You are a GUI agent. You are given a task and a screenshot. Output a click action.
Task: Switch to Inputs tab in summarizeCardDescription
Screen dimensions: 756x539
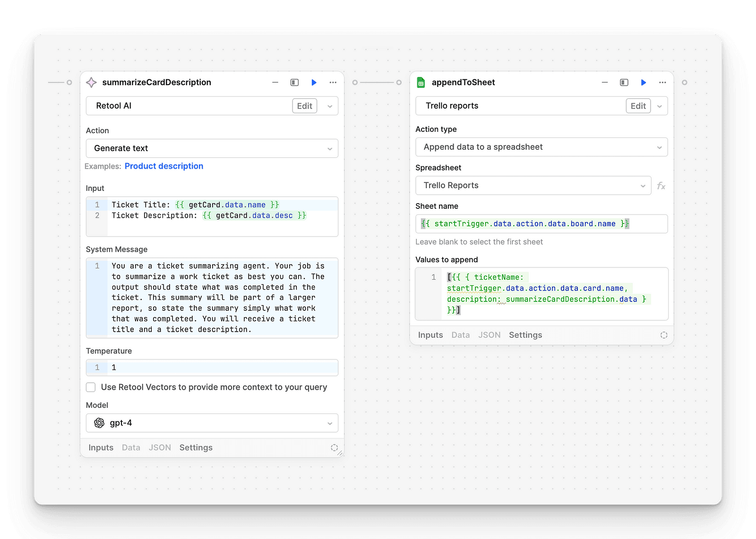[x=101, y=448]
